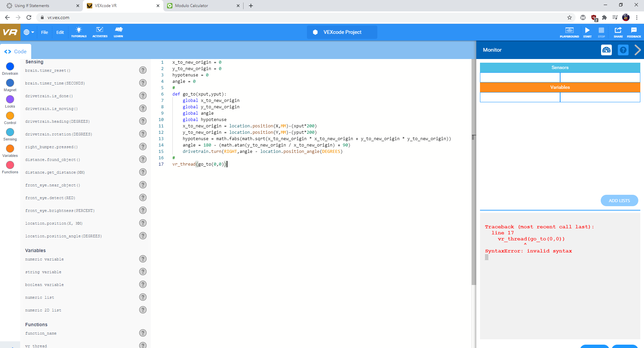Open the language globe dropdown
This screenshot has width=644, height=348.
[29, 32]
